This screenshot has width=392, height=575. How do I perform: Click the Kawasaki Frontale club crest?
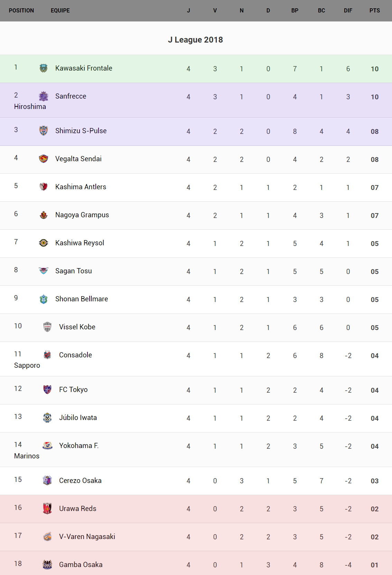pos(44,68)
